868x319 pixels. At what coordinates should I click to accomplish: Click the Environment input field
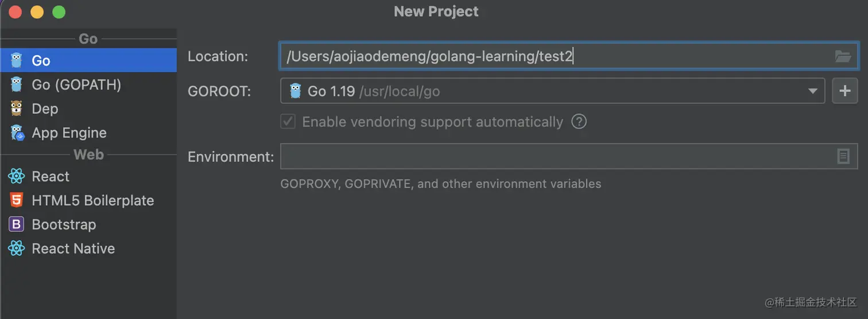(x=551, y=156)
